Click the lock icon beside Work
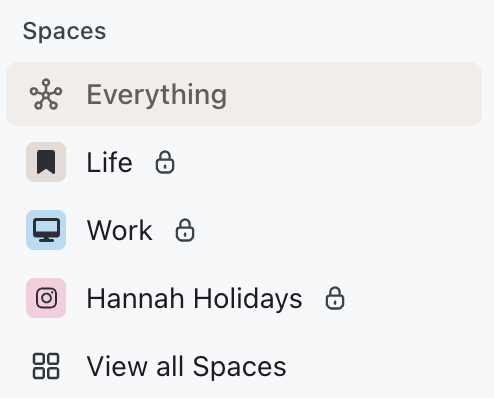This screenshot has height=398, width=494. tap(185, 230)
